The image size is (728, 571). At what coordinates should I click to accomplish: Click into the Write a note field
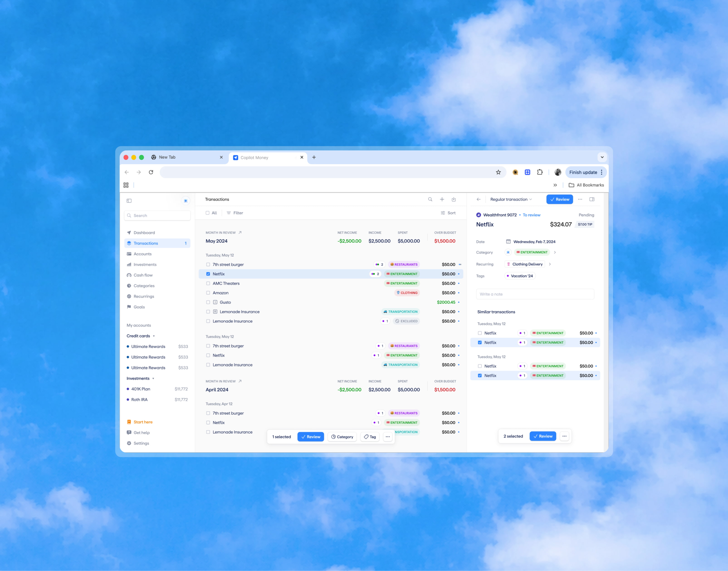point(535,294)
